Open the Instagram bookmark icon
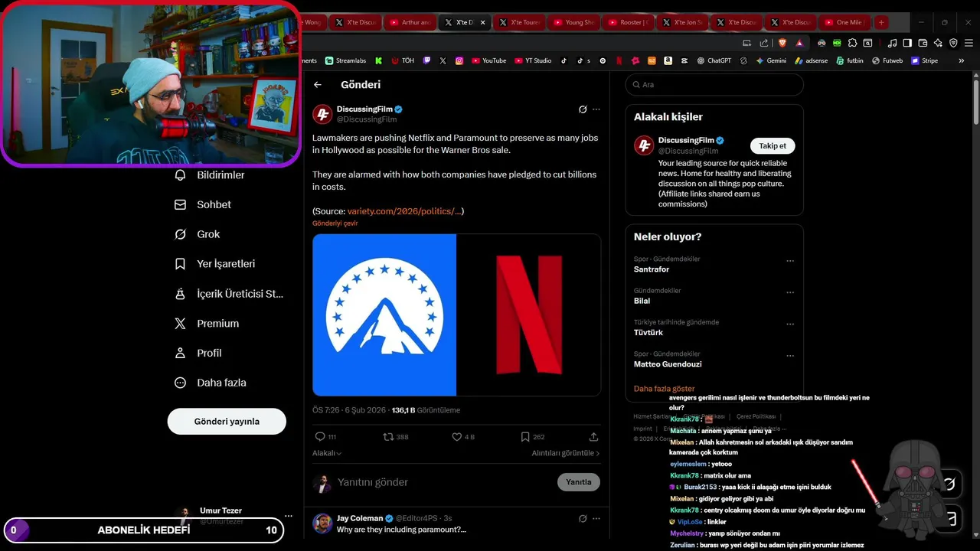 [459, 60]
